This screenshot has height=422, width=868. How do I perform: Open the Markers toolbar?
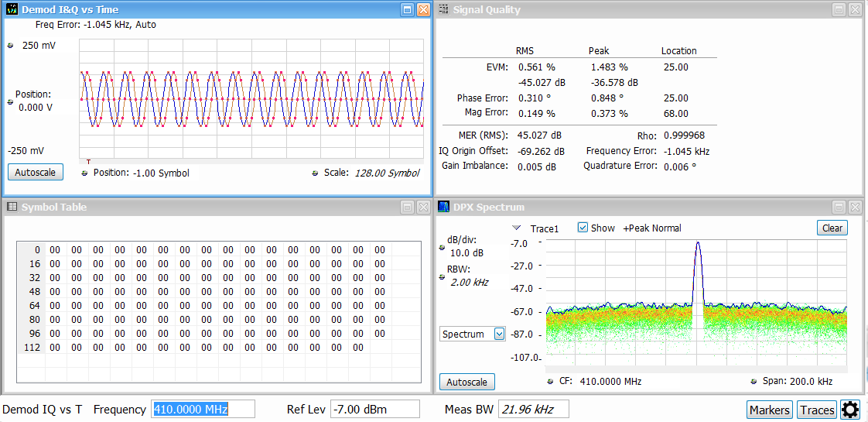click(x=769, y=410)
